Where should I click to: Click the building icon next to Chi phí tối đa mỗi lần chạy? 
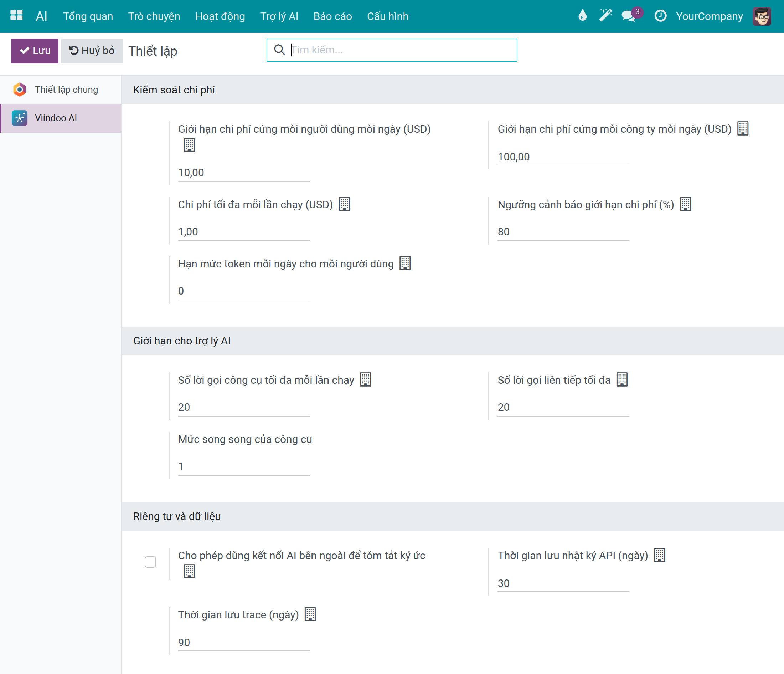[344, 204]
